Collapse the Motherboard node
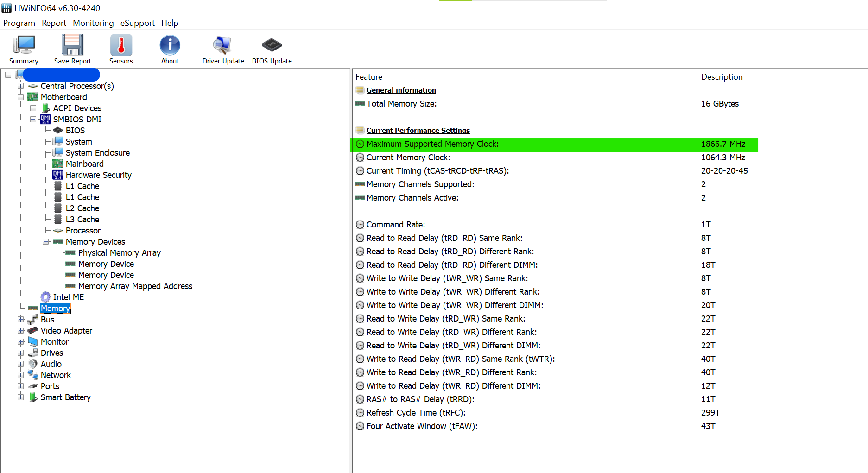Viewport: 868px width, 473px height. (20, 97)
